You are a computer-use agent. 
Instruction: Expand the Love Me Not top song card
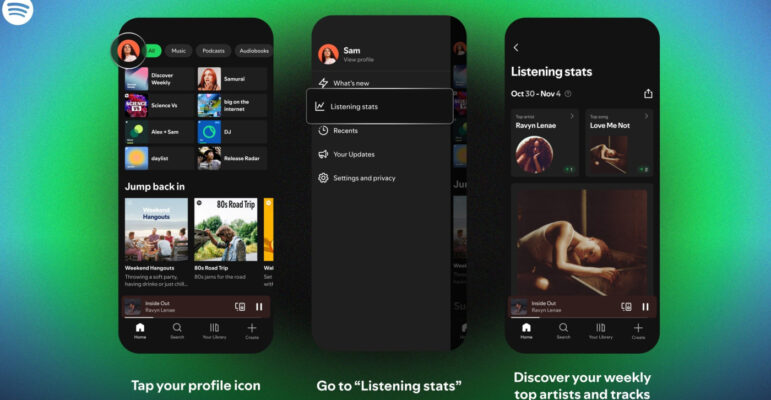(646, 116)
